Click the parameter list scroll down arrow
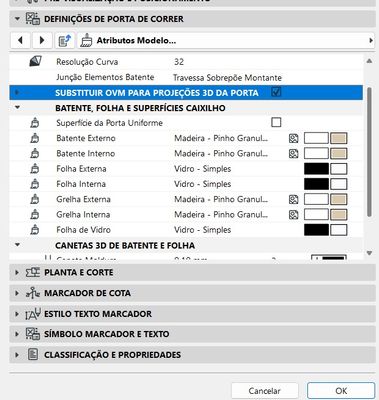Screen dimensions: 379x400 click(369, 253)
